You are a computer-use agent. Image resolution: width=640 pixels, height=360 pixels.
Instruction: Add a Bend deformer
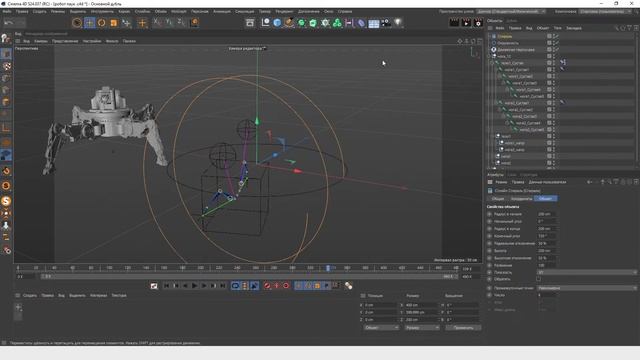pyautogui.click(x=361, y=23)
